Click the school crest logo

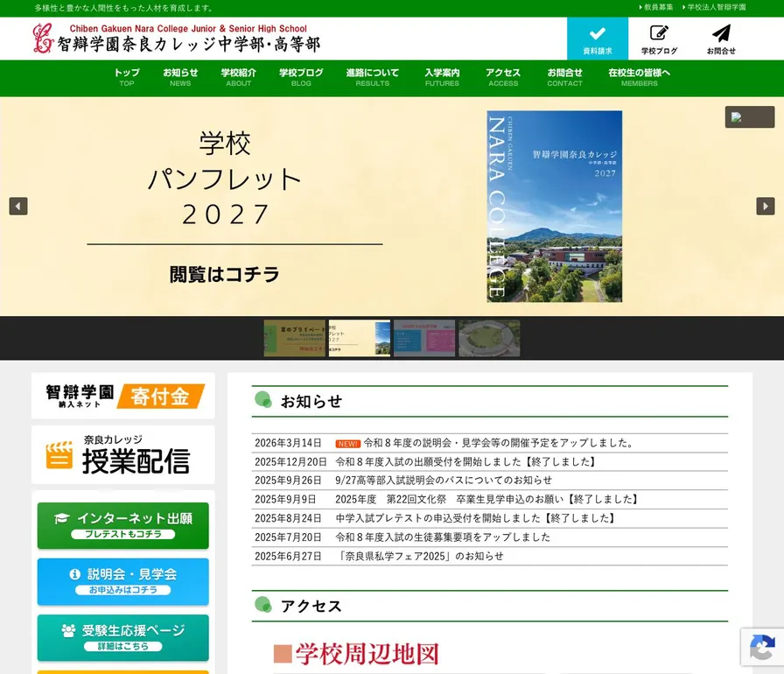pos(43,38)
